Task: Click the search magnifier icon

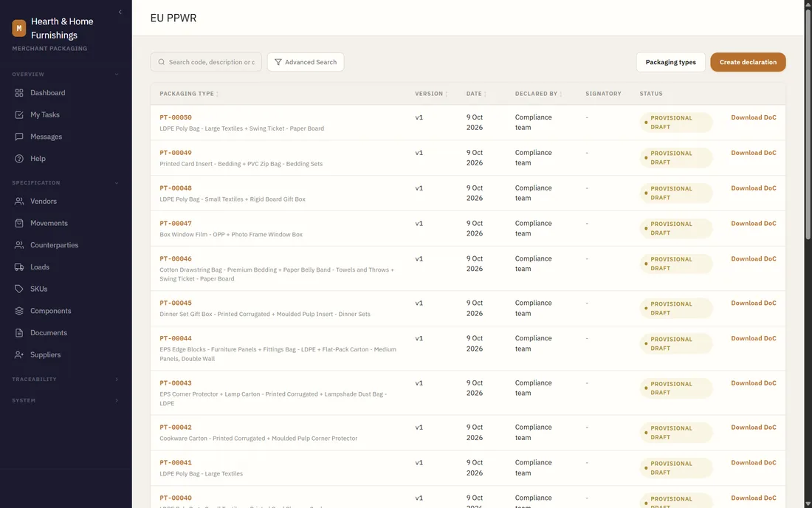Action: pos(162,62)
